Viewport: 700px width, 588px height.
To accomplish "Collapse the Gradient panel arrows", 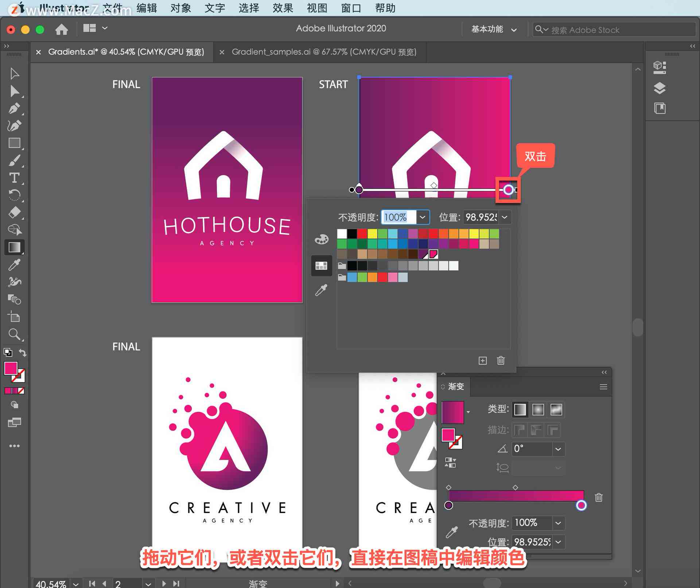I will pos(604,372).
